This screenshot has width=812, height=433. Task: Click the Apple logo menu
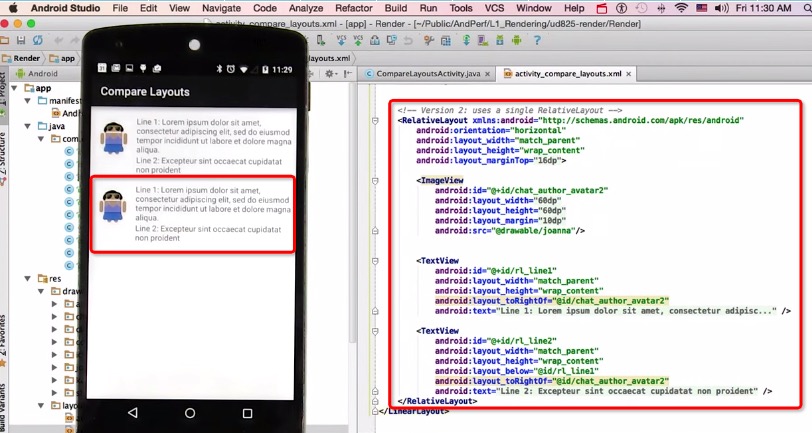tap(13, 8)
